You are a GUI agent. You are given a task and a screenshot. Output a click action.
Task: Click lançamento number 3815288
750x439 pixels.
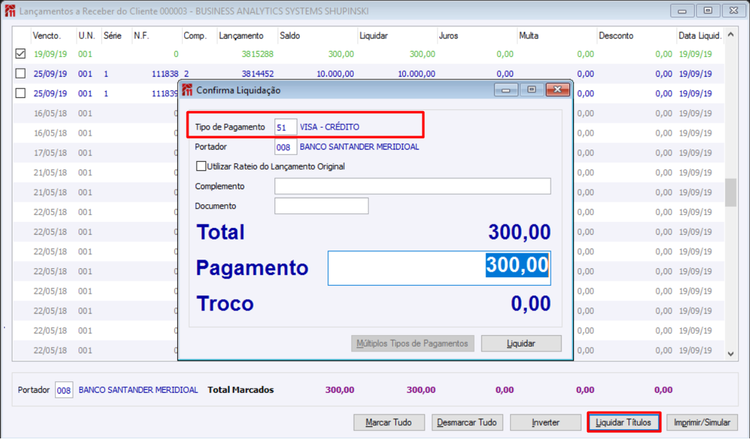click(258, 54)
